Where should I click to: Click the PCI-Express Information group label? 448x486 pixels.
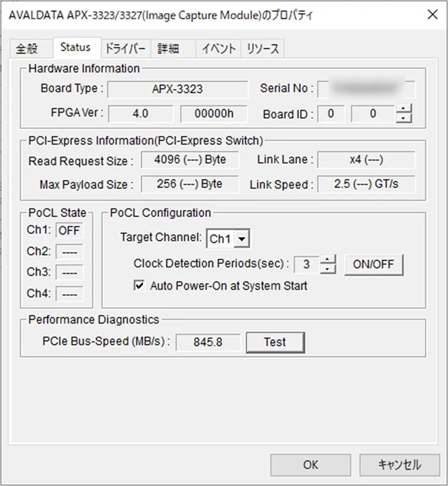(x=145, y=140)
